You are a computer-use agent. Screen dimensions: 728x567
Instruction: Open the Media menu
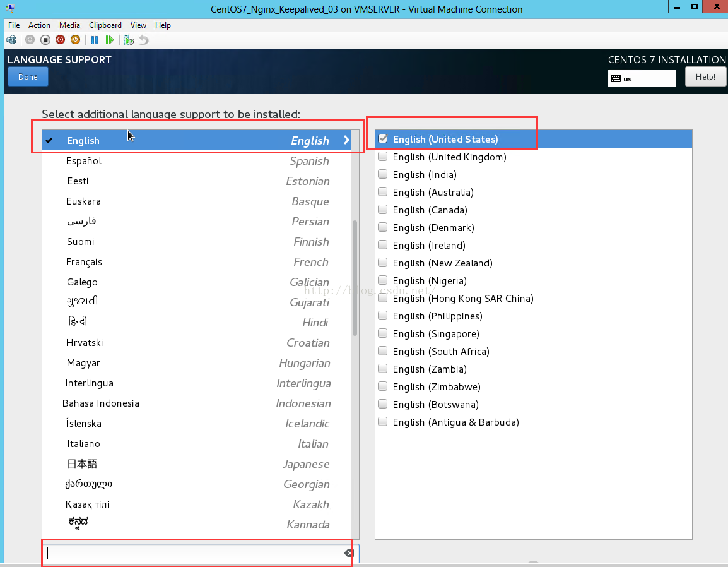69,25
